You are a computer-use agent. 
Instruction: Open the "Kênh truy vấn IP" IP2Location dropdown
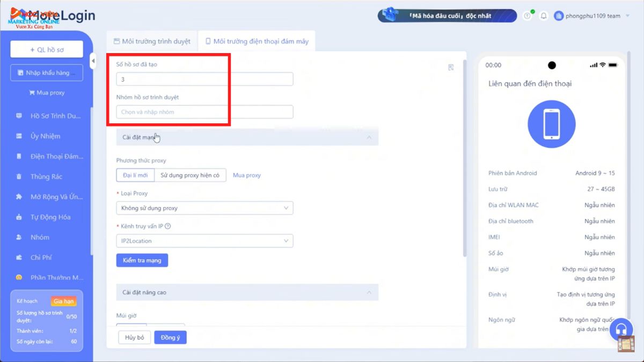204,241
